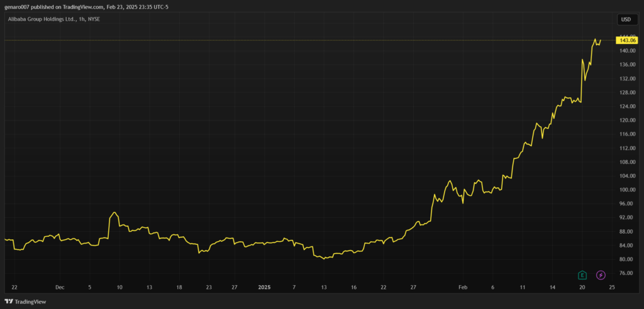
Task: Click the 132.00 price level on axis
Action: pos(625,79)
